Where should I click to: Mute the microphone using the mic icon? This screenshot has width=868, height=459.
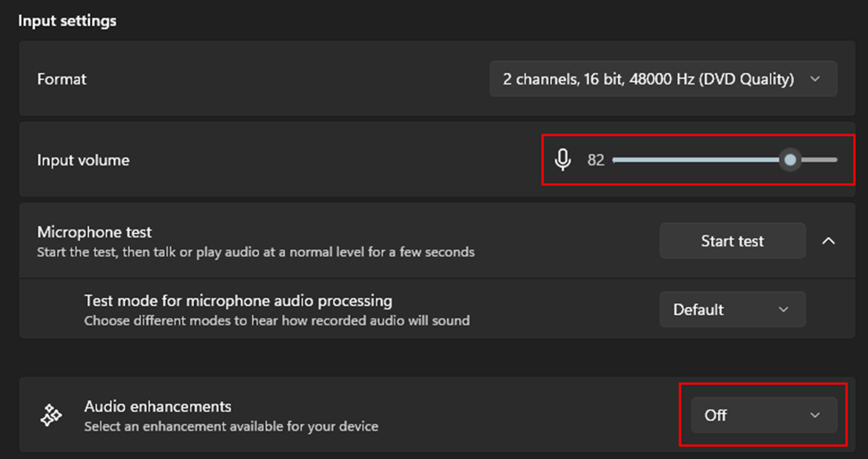pyautogui.click(x=563, y=160)
